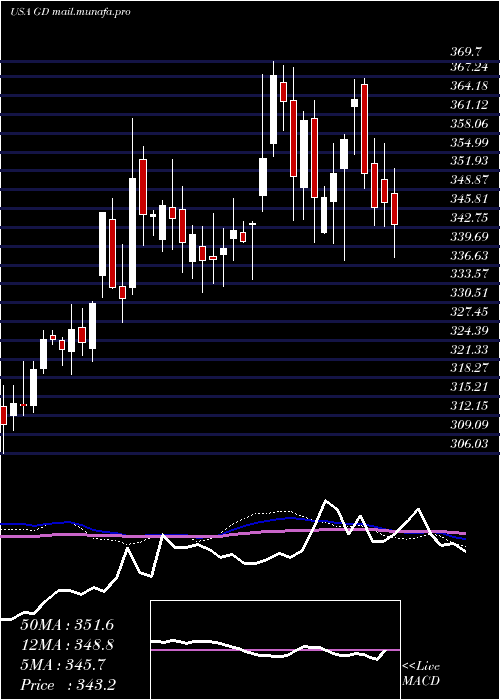Screen dimensions: 500x700
Task: Click the 321.33 price axis label
Action: tap(469, 349)
